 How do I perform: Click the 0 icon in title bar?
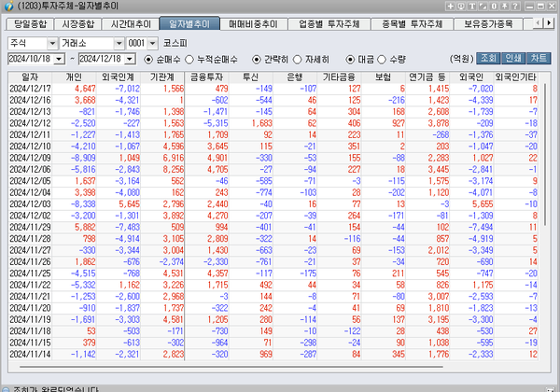[x=494, y=7]
